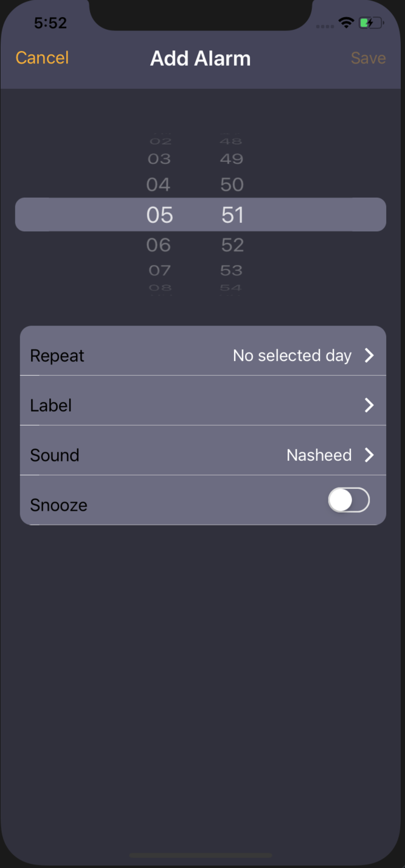405x868 pixels.
Task: Tap the battery indicator in status bar
Action: 370,22
